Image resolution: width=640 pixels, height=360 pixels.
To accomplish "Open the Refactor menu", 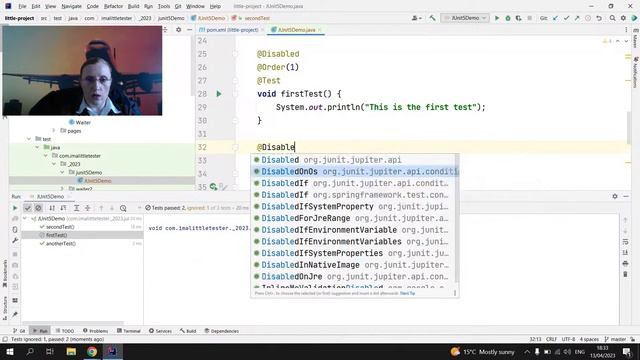I will pos(113,7).
